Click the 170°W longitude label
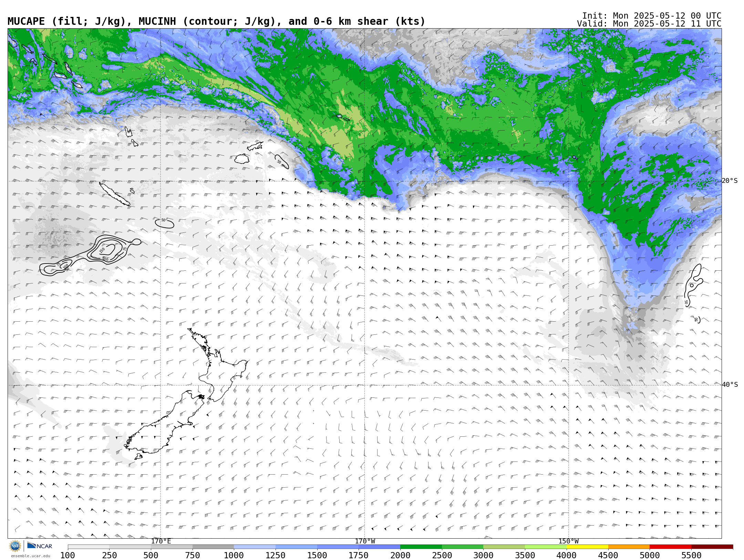Screen dimensions: 744x560 365,541
